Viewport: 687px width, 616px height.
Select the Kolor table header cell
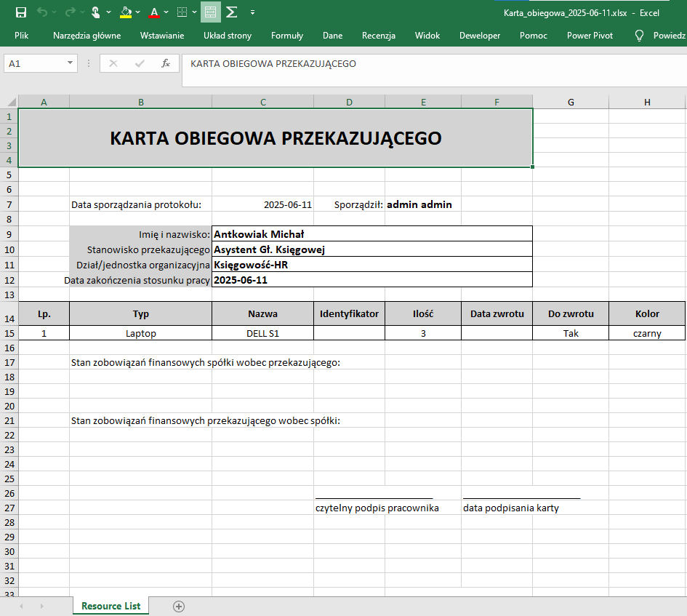[x=647, y=313]
